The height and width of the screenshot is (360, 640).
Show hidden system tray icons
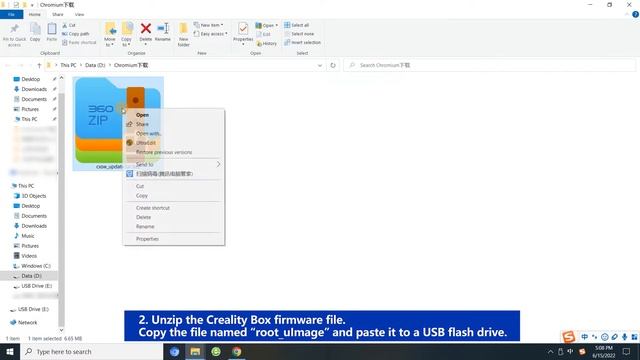(550, 352)
